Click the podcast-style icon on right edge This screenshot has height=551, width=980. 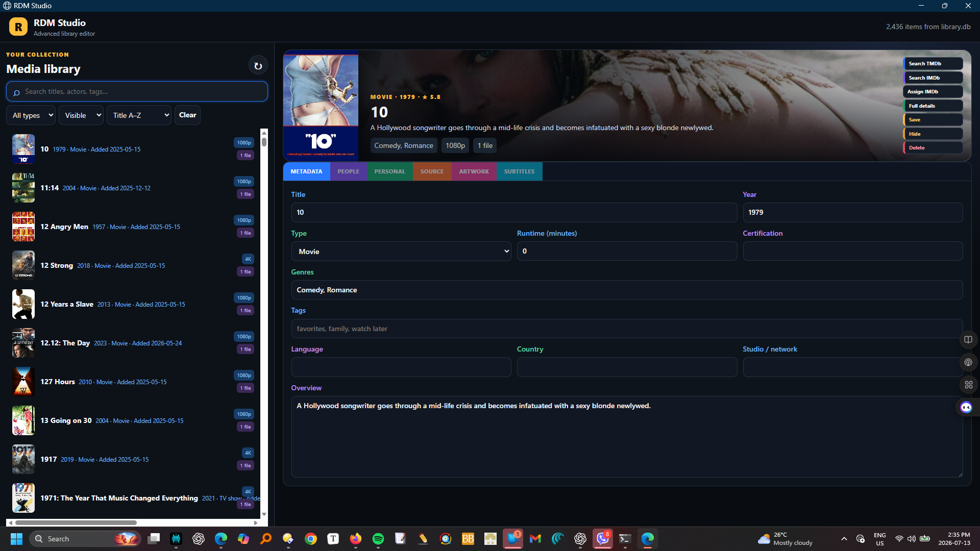coord(968,362)
